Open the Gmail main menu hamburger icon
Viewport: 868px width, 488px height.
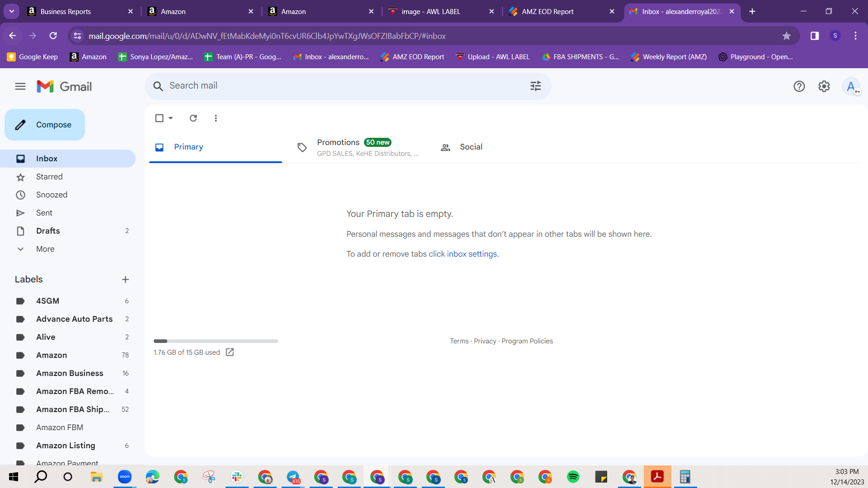(x=20, y=86)
